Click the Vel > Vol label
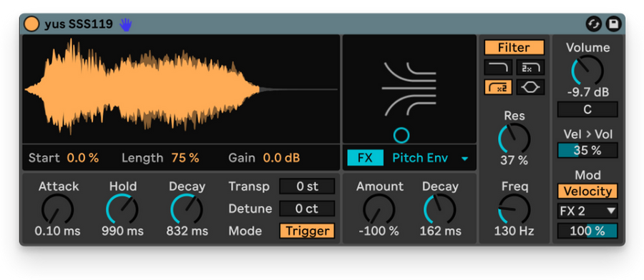The image size is (644, 280). click(x=587, y=134)
